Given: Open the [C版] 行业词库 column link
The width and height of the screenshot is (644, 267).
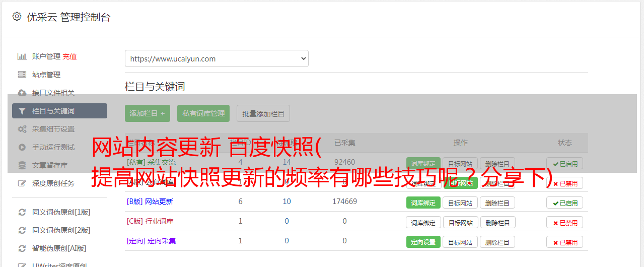Looking at the screenshot, I should tap(150, 221).
